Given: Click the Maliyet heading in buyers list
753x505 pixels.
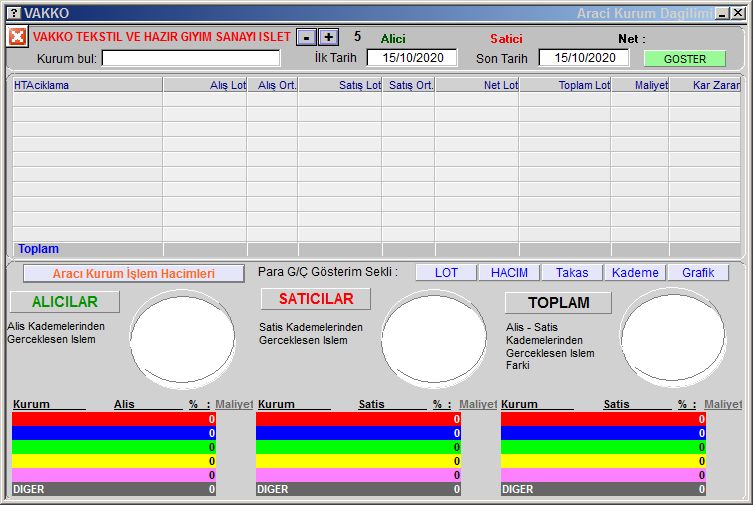Looking at the screenshot, I should (234, 404).
